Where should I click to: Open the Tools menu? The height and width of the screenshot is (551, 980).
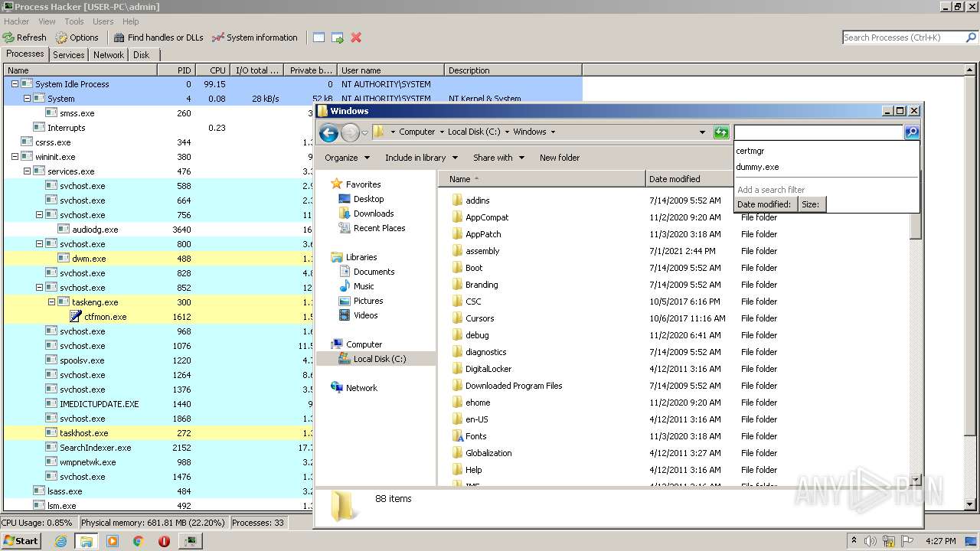74,21
